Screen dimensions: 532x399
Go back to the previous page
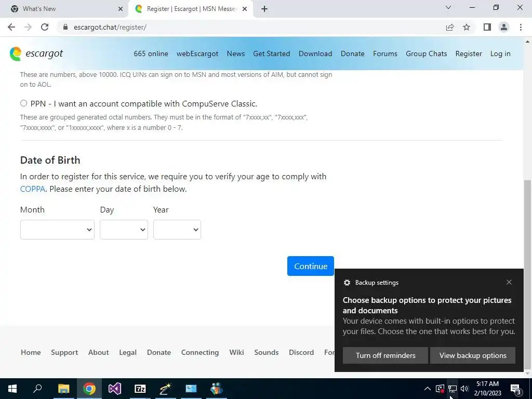click(11, 27)
